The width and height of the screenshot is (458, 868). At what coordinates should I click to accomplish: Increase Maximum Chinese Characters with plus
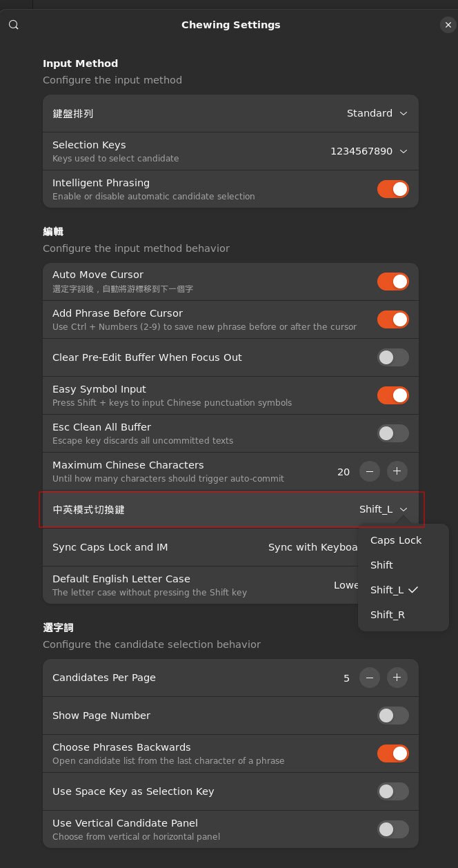pyautogui.click(x=397, y=471)
